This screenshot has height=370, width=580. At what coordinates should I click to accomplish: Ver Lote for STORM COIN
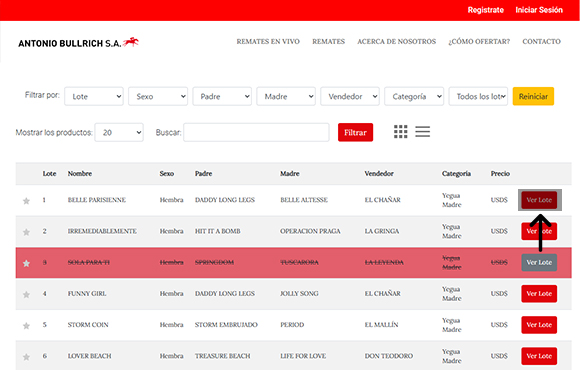click(x=539, y=325)
